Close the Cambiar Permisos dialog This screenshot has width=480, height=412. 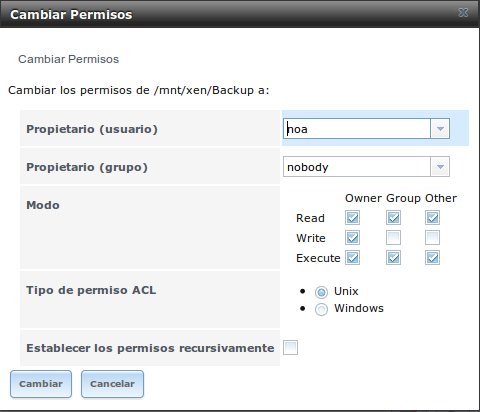463,13
